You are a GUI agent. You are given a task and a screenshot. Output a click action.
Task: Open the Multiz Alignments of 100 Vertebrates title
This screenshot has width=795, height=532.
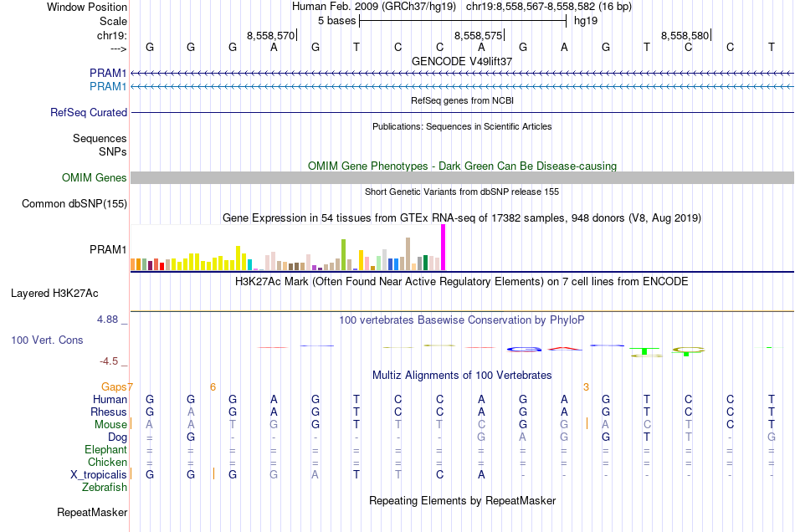[462, 376]
